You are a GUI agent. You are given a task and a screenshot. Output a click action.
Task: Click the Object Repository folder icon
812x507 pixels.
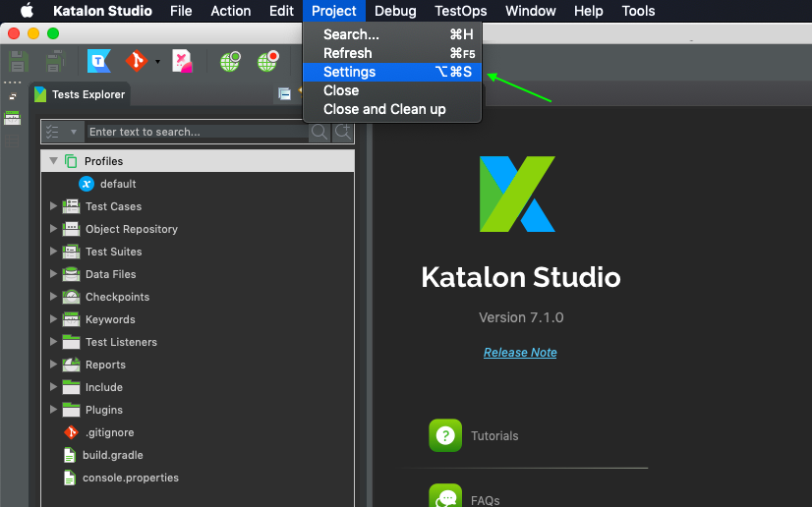pos(71,229)
